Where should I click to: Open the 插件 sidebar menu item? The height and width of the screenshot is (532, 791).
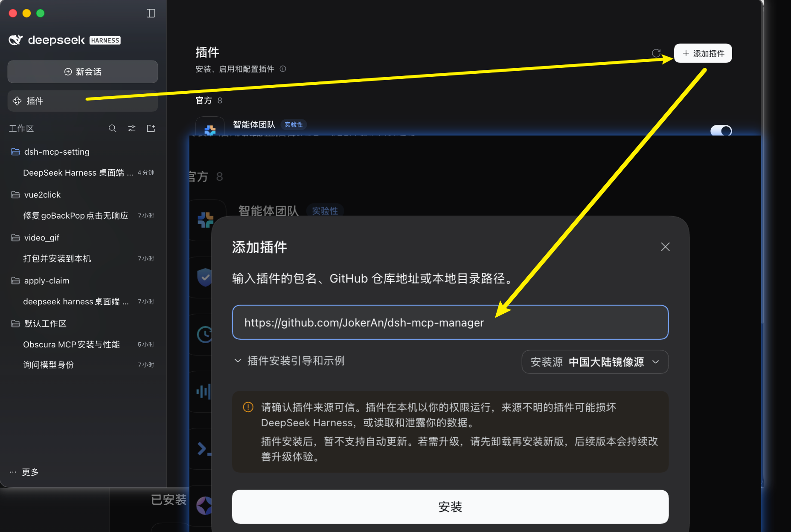(x=83, y=101)
